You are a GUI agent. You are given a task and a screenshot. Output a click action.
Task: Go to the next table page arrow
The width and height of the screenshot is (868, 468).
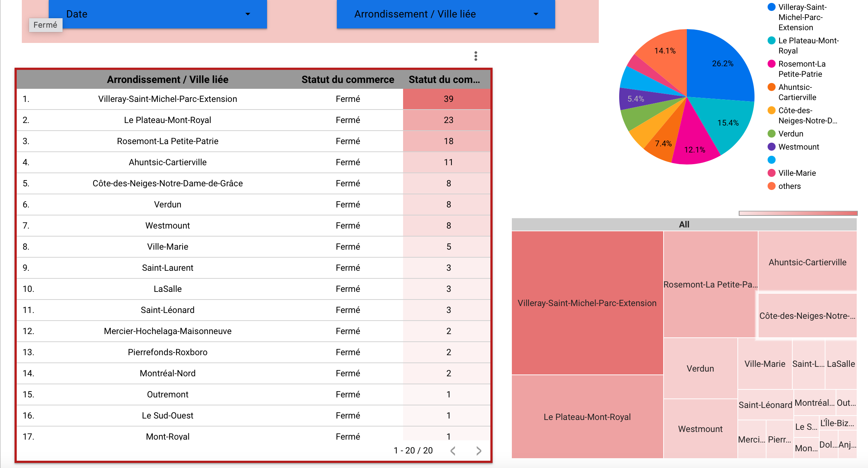(x=479, y=451)
